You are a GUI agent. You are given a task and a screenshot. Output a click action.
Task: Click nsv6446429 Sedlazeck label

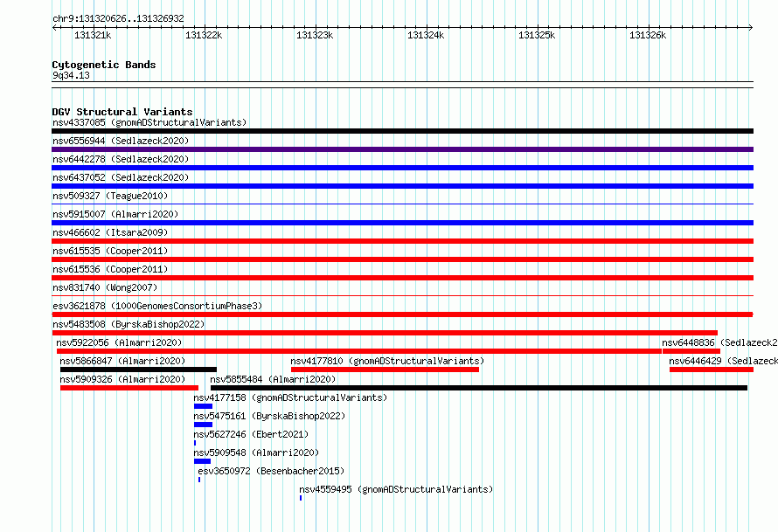[723, 361]
